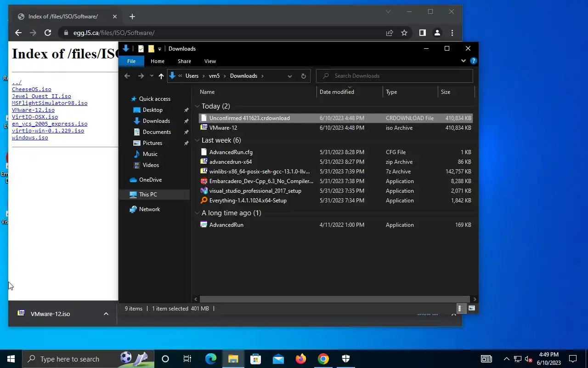Open Windows Start menu
The image size is (588, 368).
pos(11,359)
